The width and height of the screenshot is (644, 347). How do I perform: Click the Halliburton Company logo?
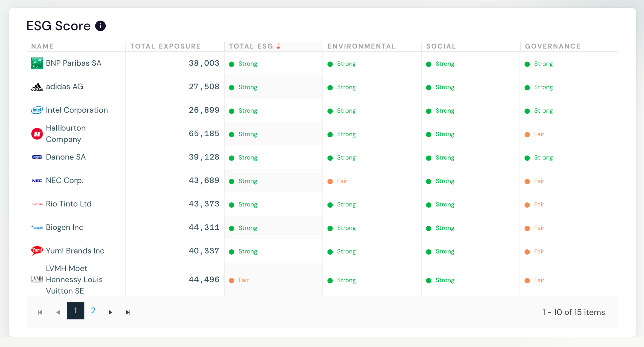37,134
